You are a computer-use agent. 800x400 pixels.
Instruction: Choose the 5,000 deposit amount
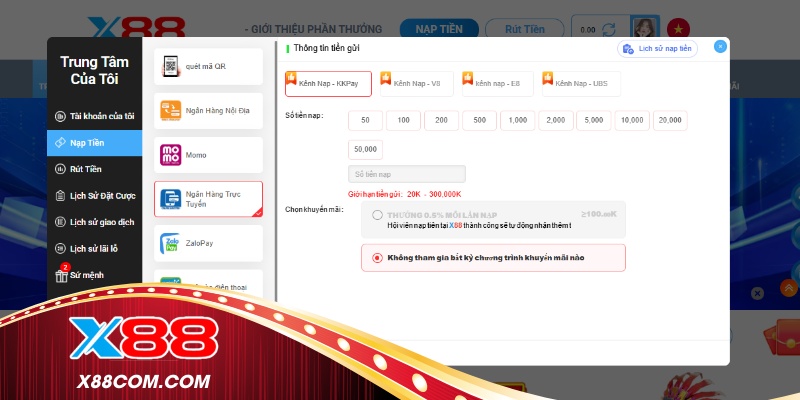pos(594,120)
